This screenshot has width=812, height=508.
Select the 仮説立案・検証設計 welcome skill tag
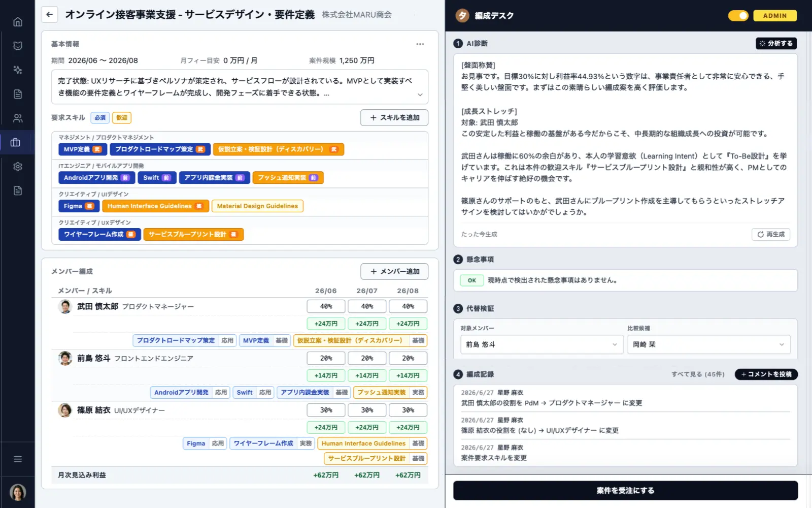(x=279, y=149)
